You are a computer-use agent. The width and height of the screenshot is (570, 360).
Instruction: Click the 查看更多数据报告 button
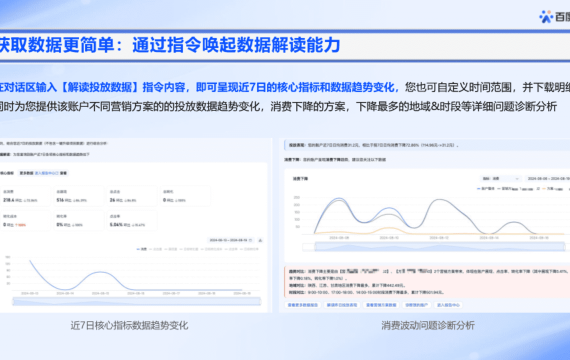[302, 305]
